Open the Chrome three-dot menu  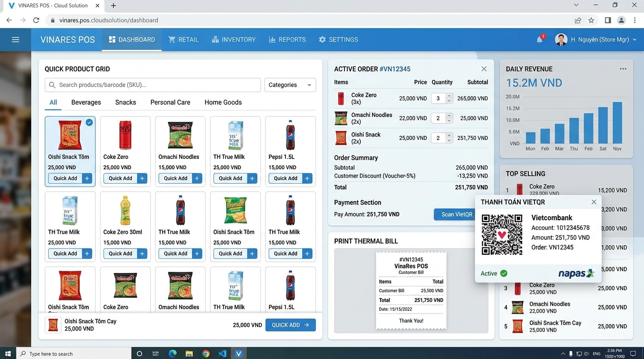point(635,20)
